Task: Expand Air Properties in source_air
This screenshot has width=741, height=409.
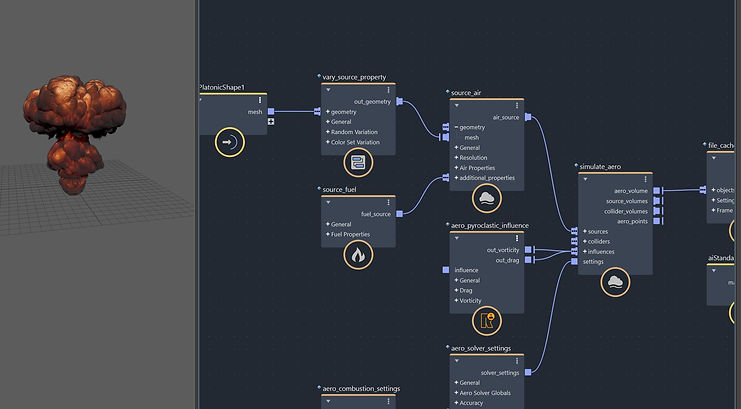Action: [x=457, y=168]
